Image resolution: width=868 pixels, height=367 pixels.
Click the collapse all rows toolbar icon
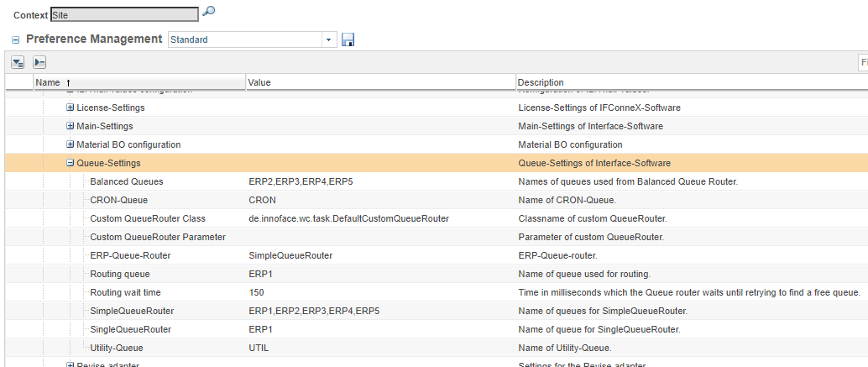click(x=39, y=62)
